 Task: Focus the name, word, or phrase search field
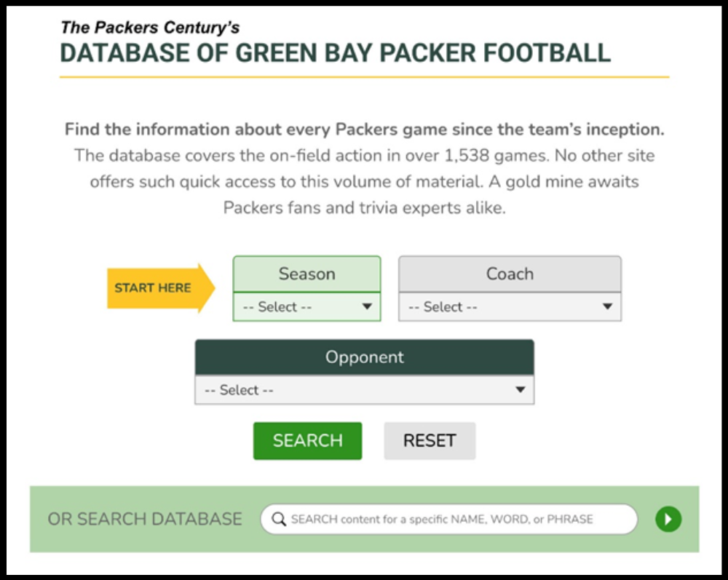[449, 519]
